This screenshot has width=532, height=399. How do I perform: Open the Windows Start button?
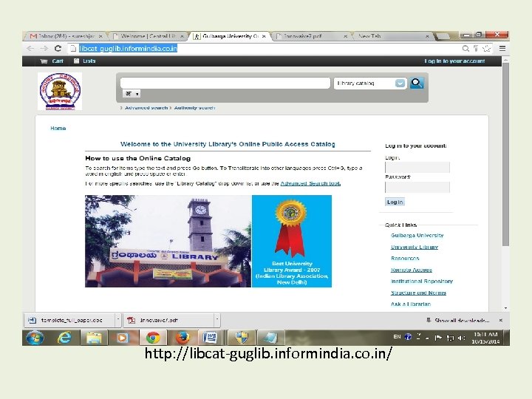coord(35,338)
